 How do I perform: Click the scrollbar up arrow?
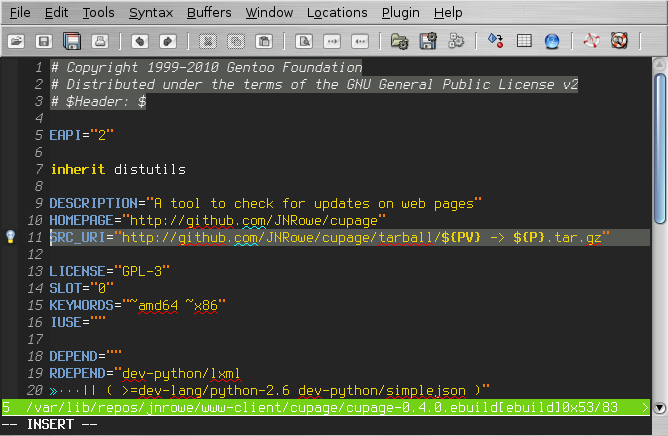point(660,64)
